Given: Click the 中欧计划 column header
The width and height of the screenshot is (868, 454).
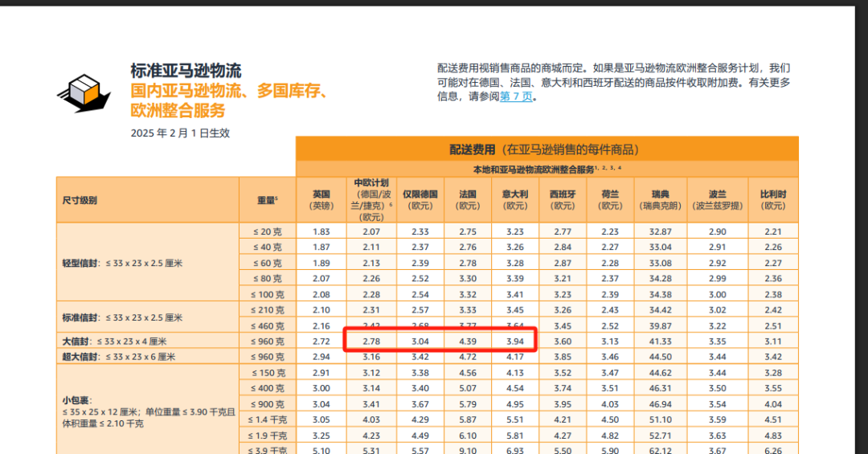Looking at the screenshot, I should [371, 200].
